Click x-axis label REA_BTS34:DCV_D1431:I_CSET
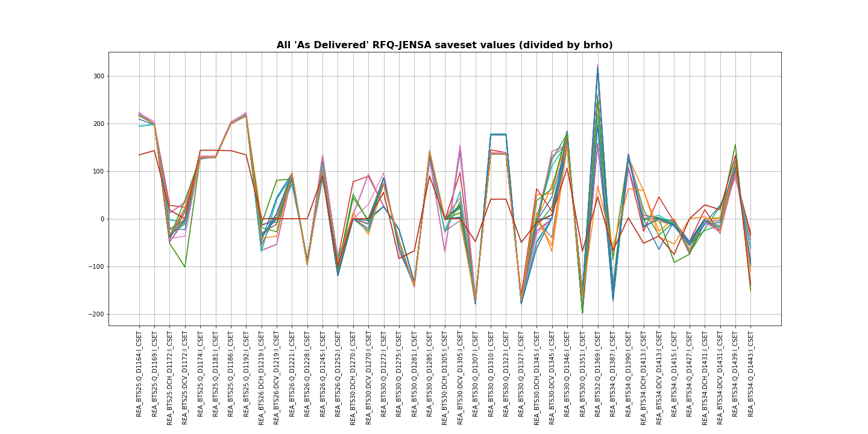The height and width of the screenshot is (434, 868). pyautogui.click(x=720, y=378)
